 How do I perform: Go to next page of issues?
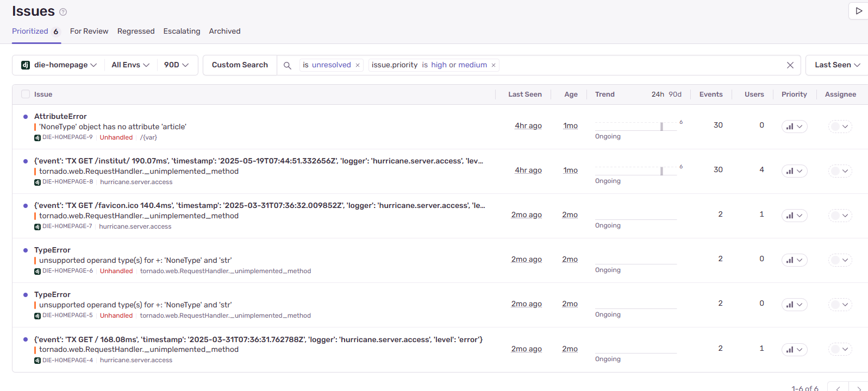[x=859, y=388]
